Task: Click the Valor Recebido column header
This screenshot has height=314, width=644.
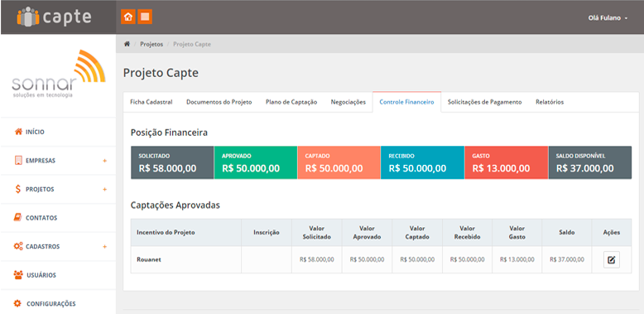Action: pos(468,233)
